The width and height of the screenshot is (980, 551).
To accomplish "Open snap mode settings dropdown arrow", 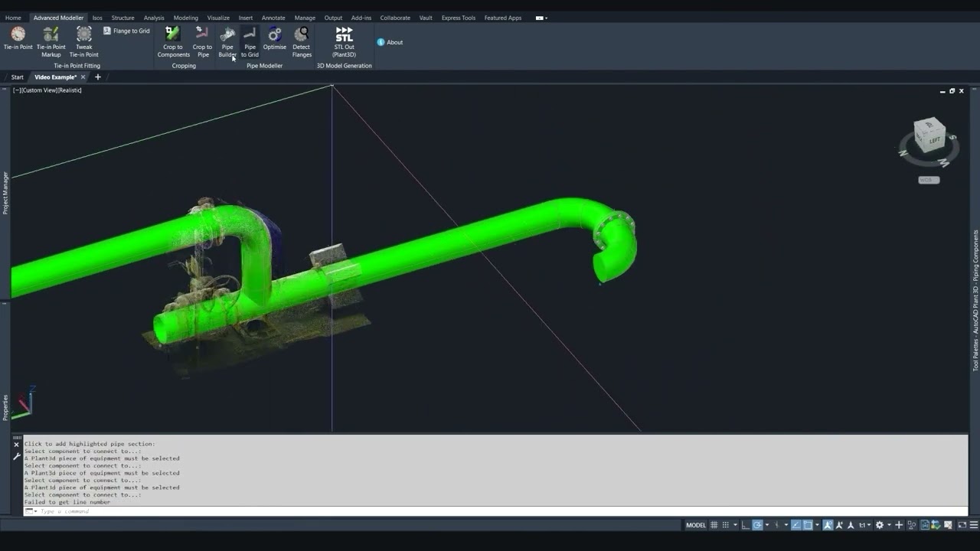I will pos(736,525).
